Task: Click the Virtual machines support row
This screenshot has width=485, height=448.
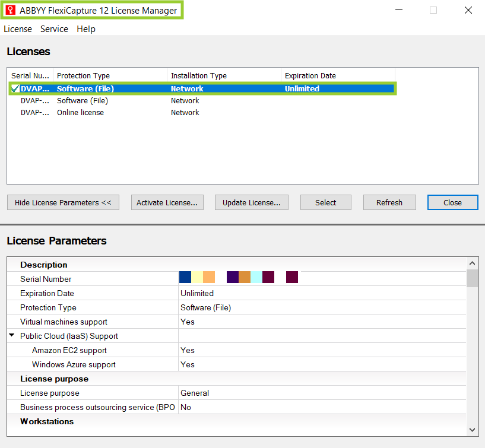Action: [x=237, y=322]
